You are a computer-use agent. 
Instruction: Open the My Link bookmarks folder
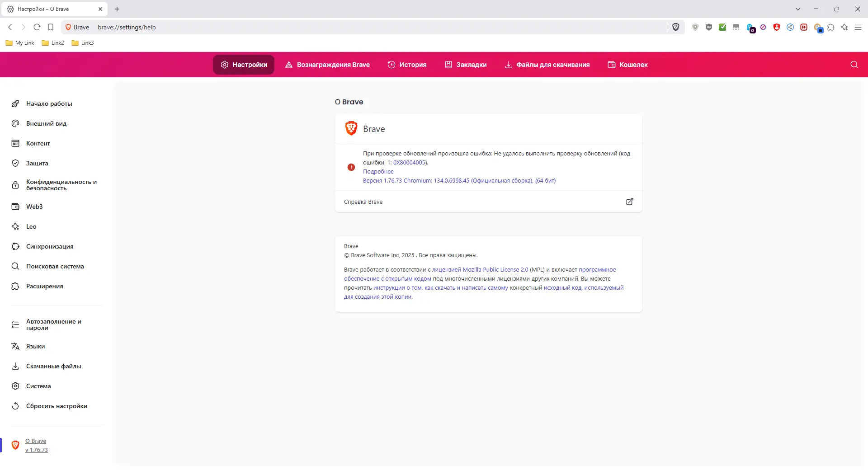[x=20, y=43]
